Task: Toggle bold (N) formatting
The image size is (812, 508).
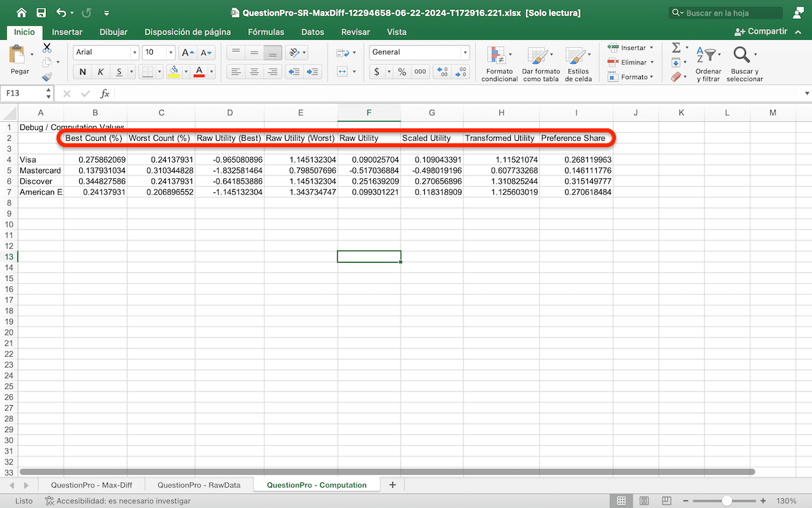Action: (83, 72)
